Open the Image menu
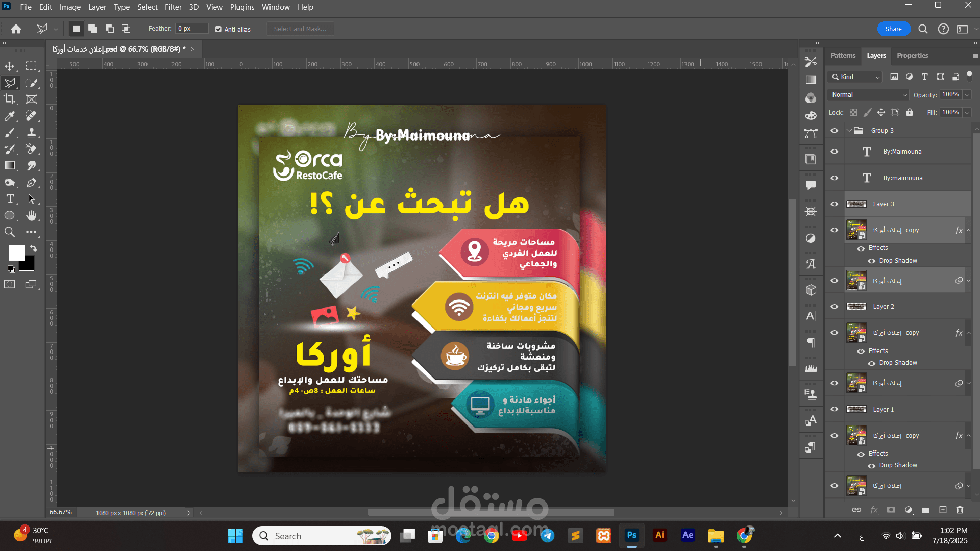The image size is (980, 551). pyautogui.click(x=70, y=7)
